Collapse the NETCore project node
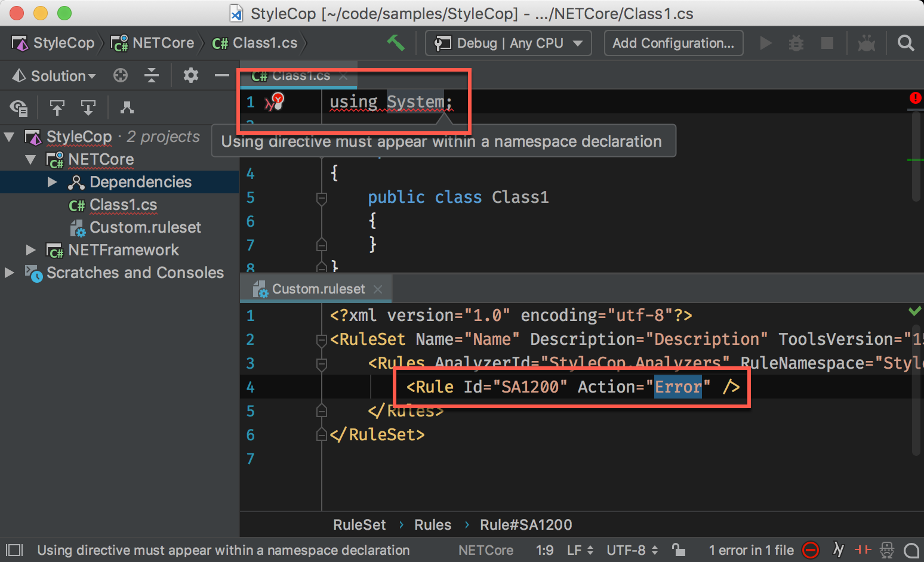This screenshot has width=924, height=562. (x=30, y=159)
